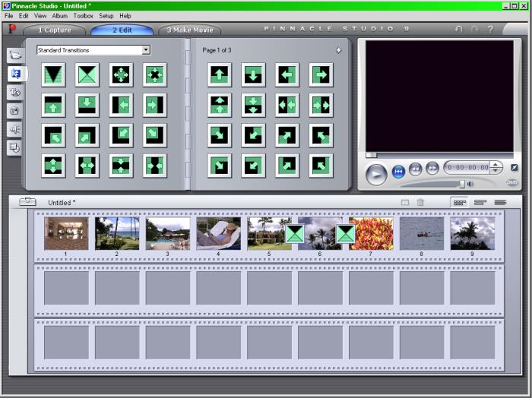Viewport: 532px width, 398px height.
Task: Show the Photos and frame grabs section
Action: coord(14,111)
